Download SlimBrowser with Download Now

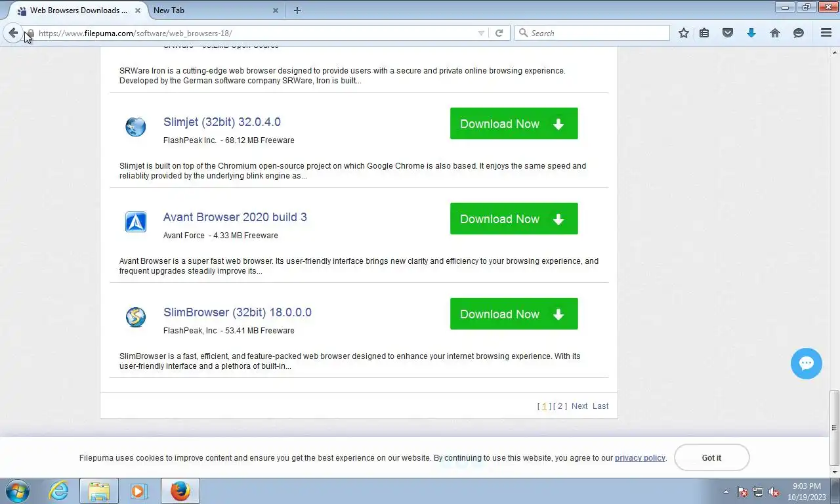point(514,314)
